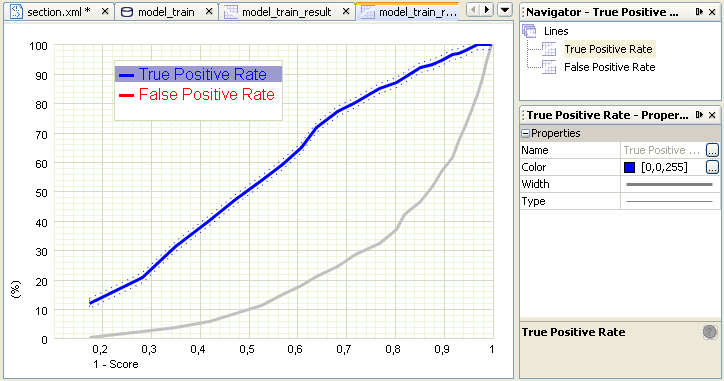Click the Color property label

pos(534,167)
